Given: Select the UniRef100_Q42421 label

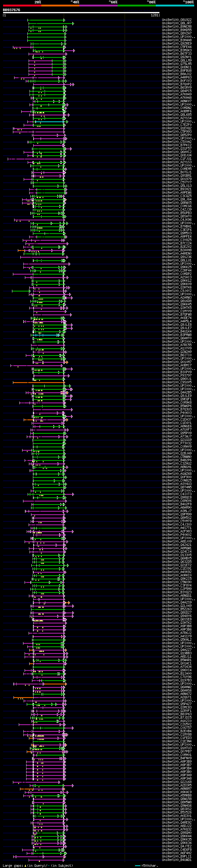Looking at the screenshot, I should 177,544.
